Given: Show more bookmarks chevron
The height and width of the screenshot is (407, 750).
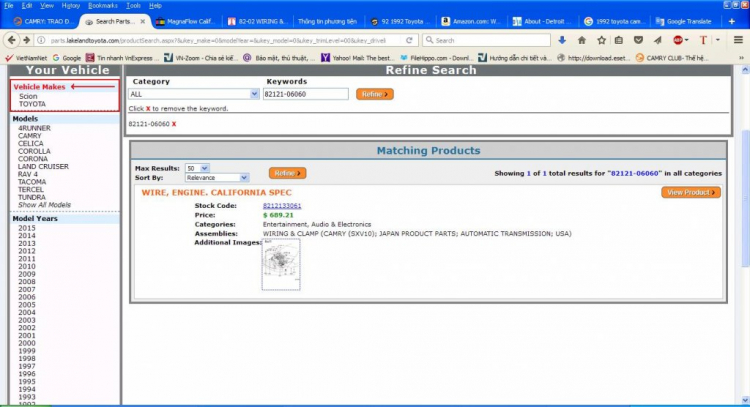Looking at the screenshot, I should click(x=741, y=58).
